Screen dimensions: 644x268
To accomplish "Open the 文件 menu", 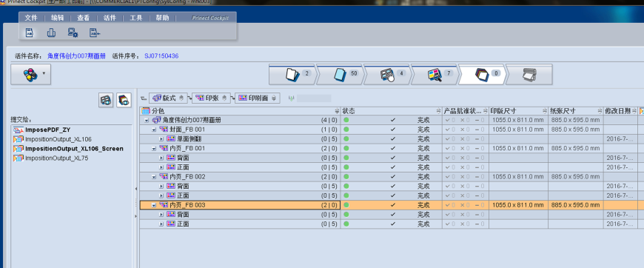I will pyautogui.click(x=31, y=18).
